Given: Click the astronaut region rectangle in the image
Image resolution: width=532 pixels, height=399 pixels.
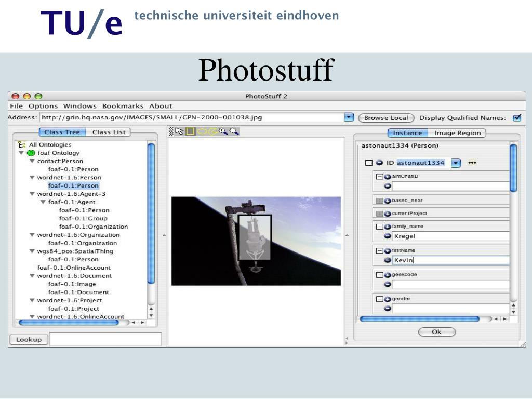Looking at the screenshot, I should tap(255, 237).
